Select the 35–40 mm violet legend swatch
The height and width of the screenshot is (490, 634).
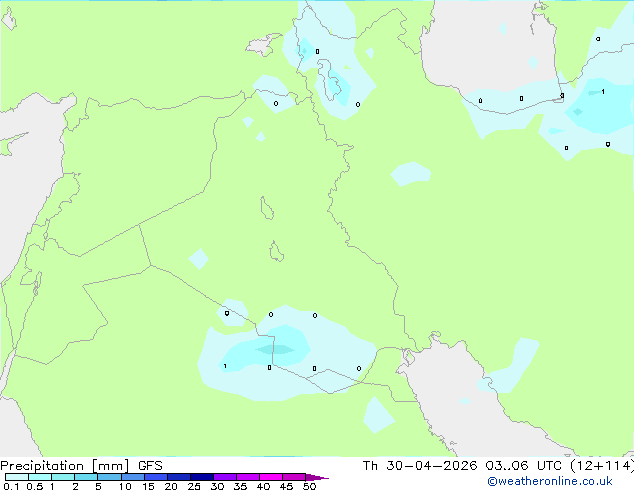pyautogui.click(x=247, y=477)
